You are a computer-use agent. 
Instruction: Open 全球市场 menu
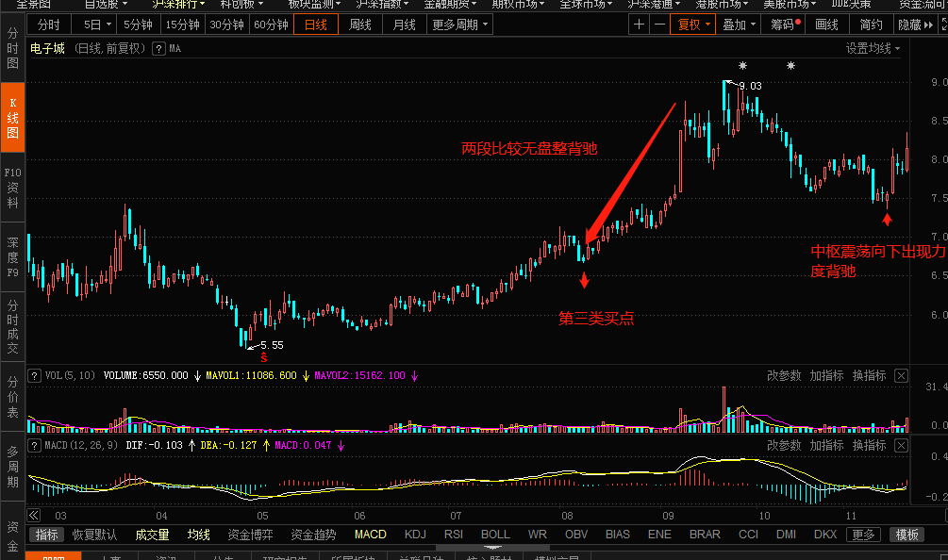click(586, 4)
